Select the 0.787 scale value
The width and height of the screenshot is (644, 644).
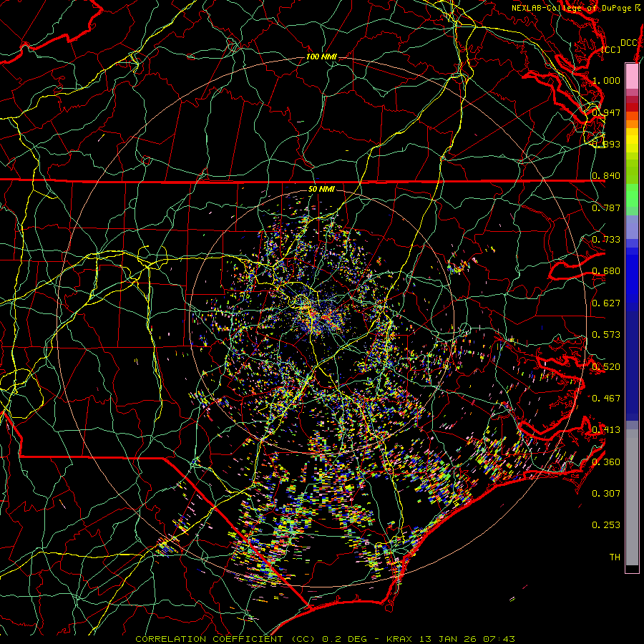coord(606,208)
